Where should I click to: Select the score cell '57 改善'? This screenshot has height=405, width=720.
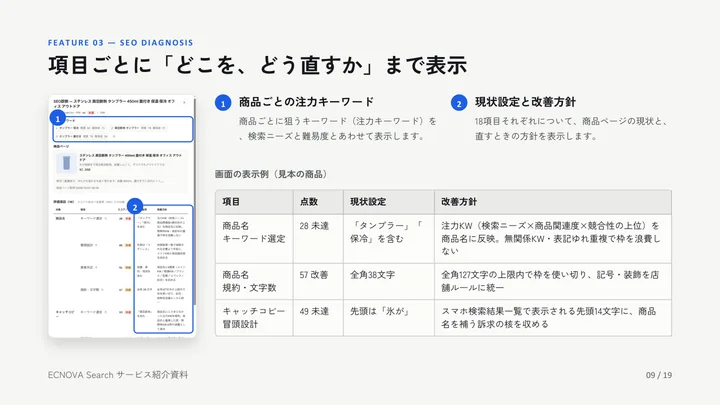[x=318, y=281]
